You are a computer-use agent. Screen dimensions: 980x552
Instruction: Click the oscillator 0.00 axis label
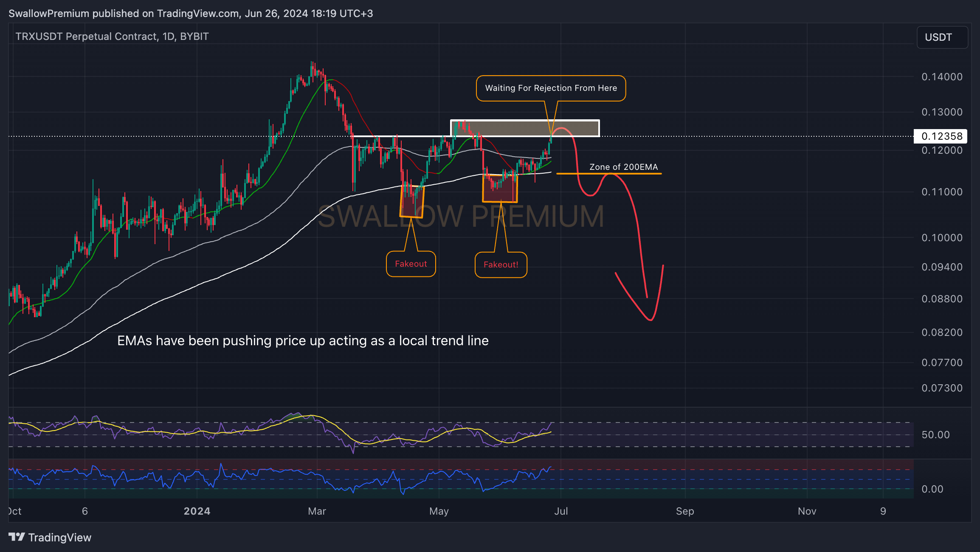coord(932,489)
